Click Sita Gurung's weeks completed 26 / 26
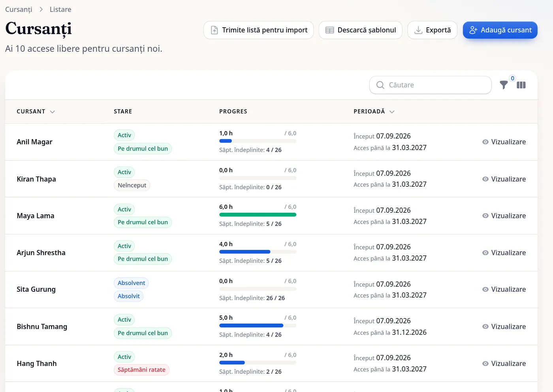 coord(275,298)
